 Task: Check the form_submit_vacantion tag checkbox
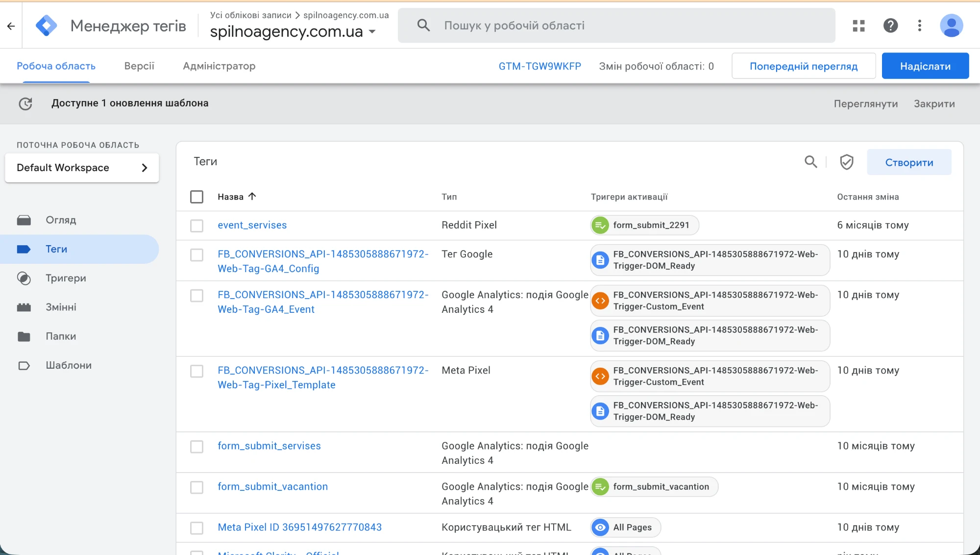(x=196, y=487)
